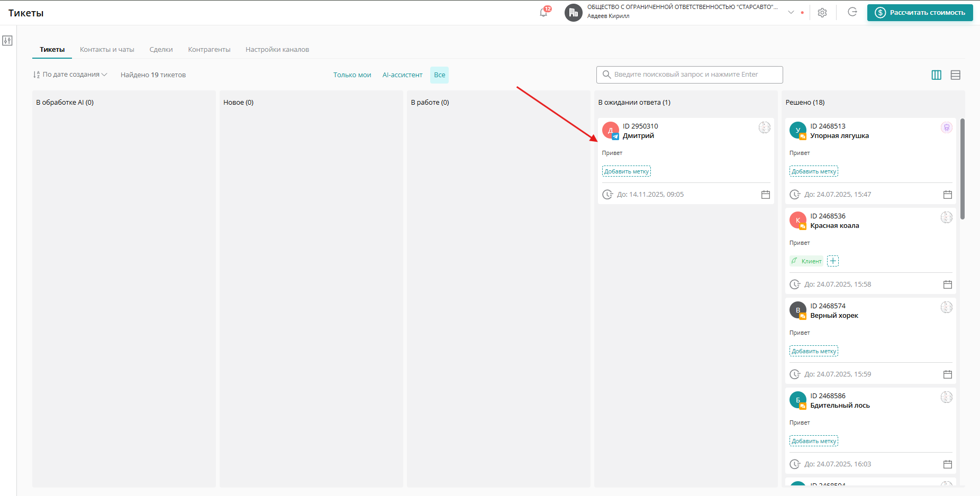Click avatar of Бдительный лось
Screen dimensions: 980x496
pyautogui.click(x=798, y=400)
